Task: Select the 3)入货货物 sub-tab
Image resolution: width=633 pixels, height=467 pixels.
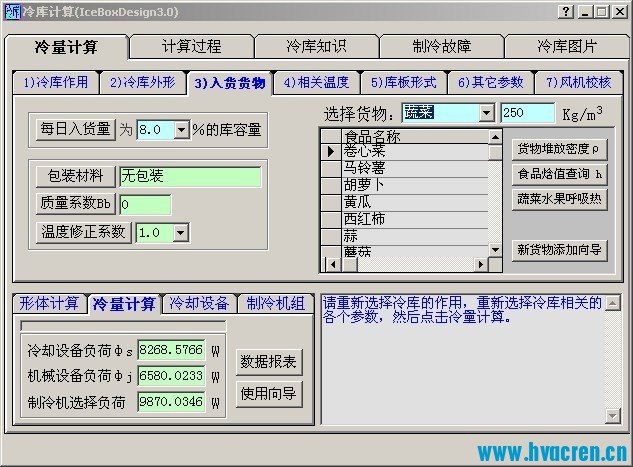Action: (x=230, y=83)
